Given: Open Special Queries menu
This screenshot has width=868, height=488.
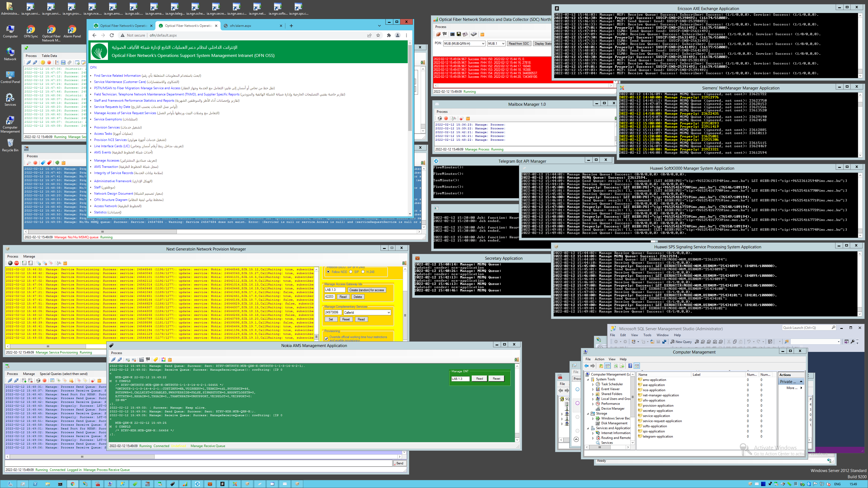Looking at the screenshot, I should 64,374.
